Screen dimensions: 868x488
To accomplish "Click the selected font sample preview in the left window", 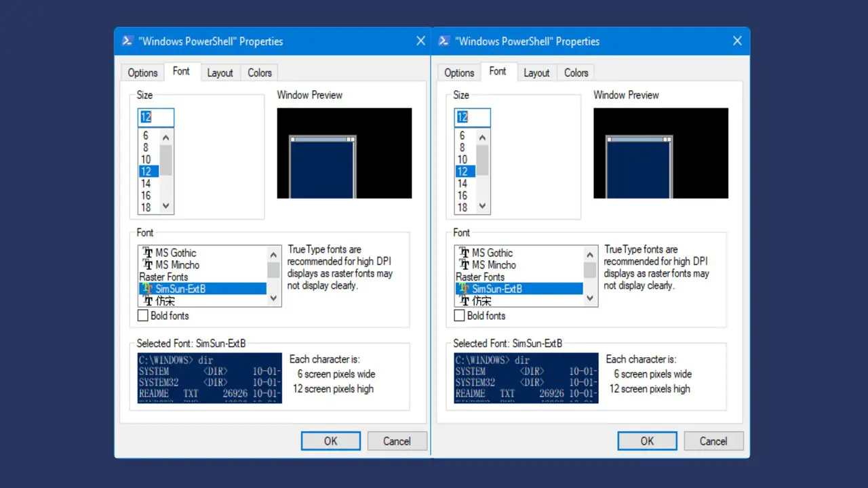I will pos(210,378).
